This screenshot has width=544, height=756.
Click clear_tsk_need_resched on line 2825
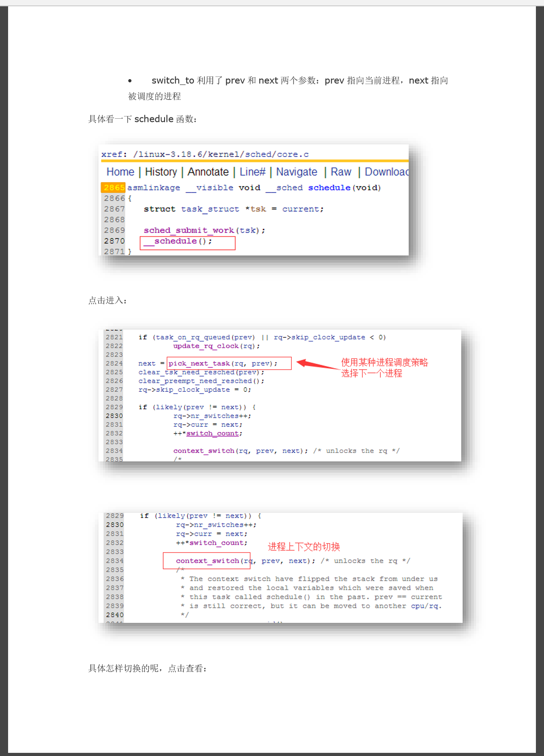(186, 372)
